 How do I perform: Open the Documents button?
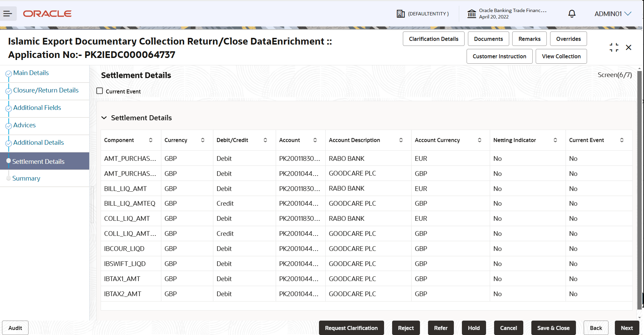[x=488, y=39]
